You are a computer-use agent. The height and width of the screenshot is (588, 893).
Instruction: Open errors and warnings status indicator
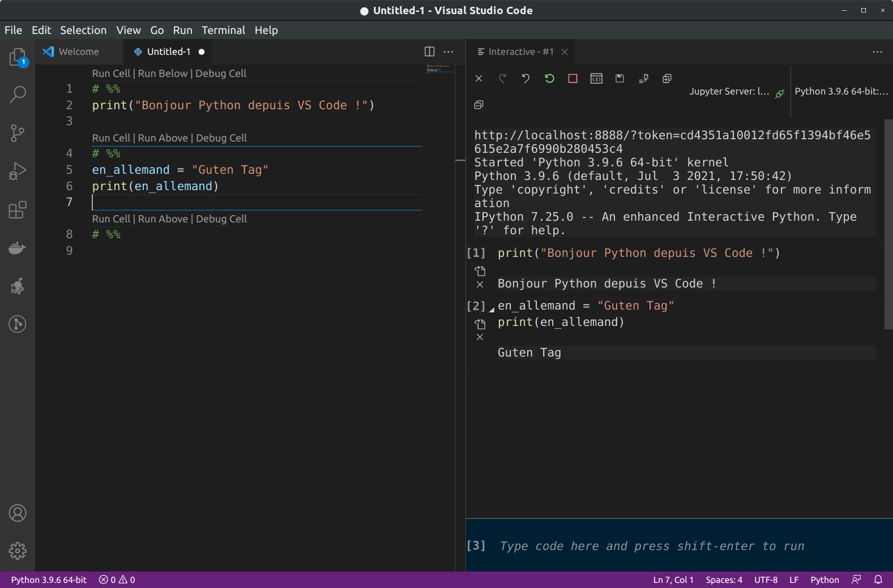click(117, 580)
